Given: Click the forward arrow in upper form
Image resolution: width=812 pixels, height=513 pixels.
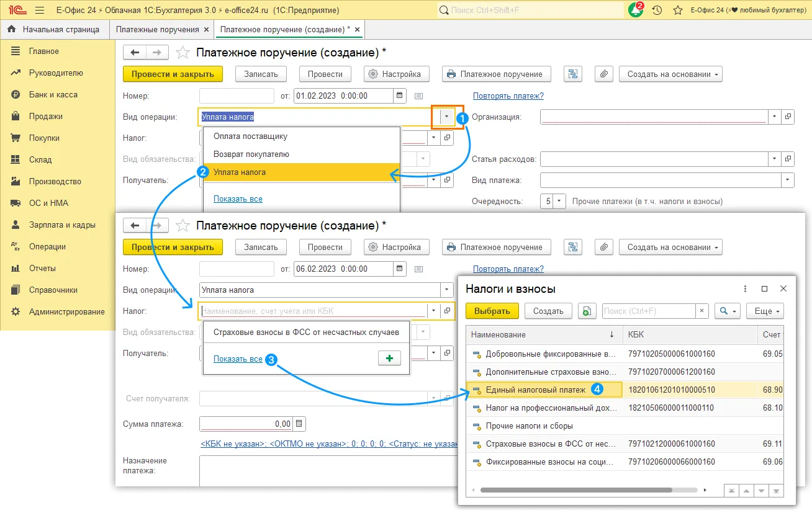Looking at the screenshot, I should click(x=156, y=52).
